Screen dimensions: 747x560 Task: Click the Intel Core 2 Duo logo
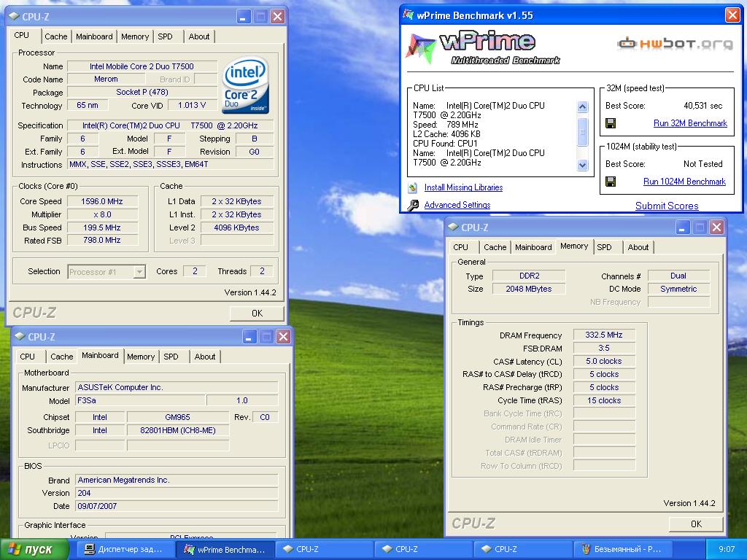245,85
